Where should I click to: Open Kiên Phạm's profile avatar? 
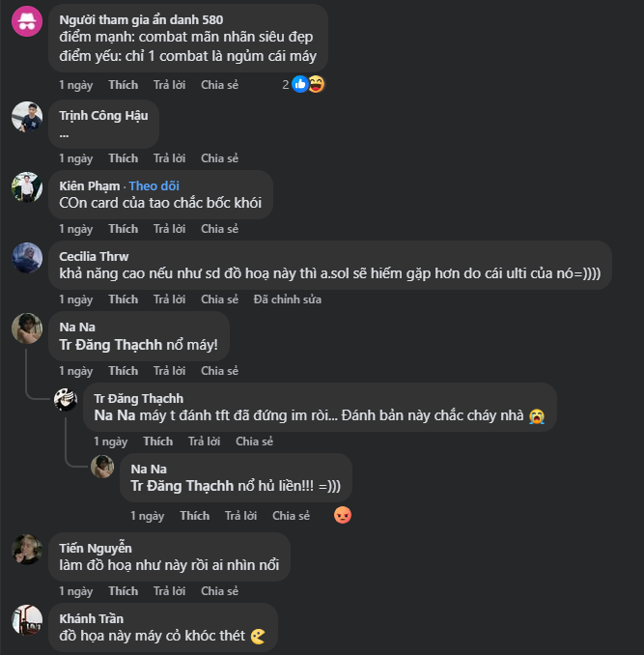click(27, 186)
